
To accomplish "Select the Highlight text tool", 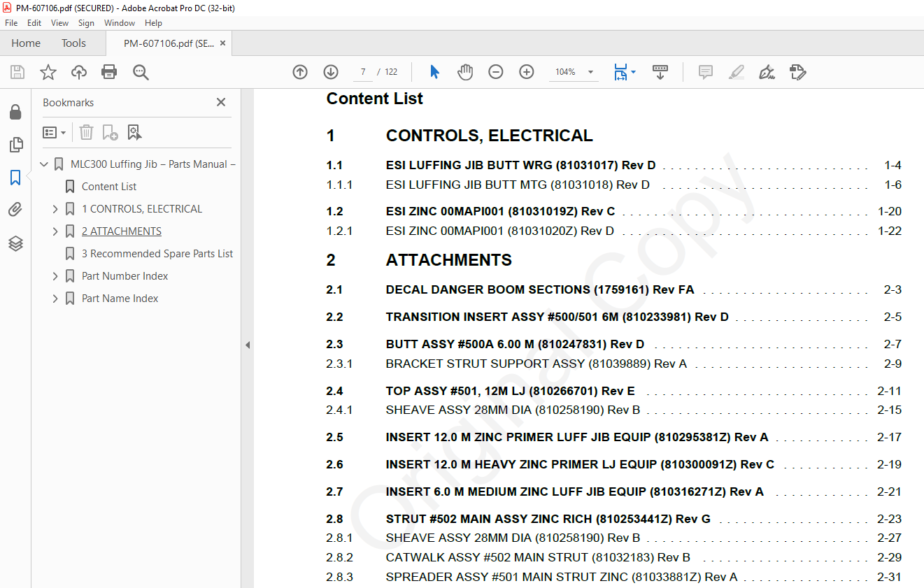I will click(736, 72).
